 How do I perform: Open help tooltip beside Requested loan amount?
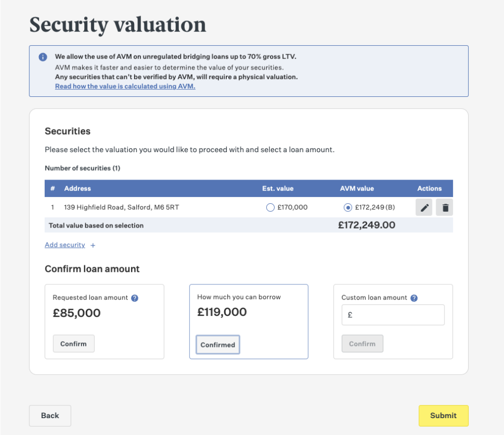click(135, 298)
